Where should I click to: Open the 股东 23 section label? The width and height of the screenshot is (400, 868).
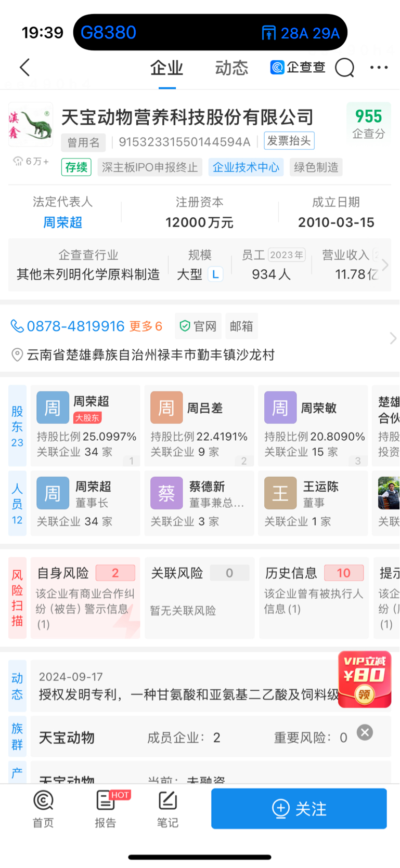tap(17, 426)
